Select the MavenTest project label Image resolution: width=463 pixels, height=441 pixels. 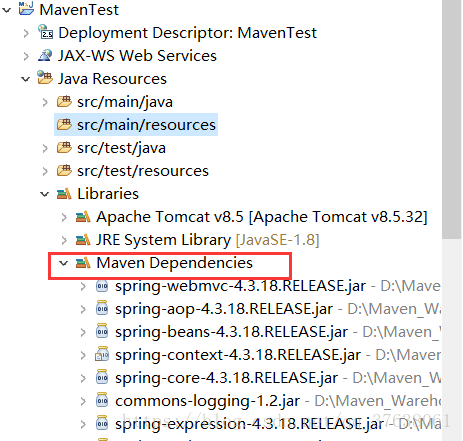(79, 10)
